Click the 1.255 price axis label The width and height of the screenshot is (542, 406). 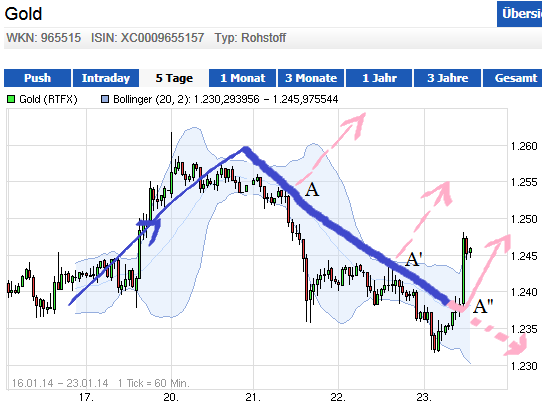(524, 182)
